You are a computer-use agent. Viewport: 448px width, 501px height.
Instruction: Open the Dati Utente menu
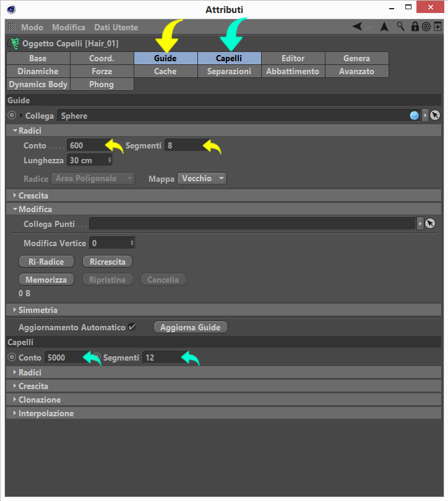tap(116, 27)
